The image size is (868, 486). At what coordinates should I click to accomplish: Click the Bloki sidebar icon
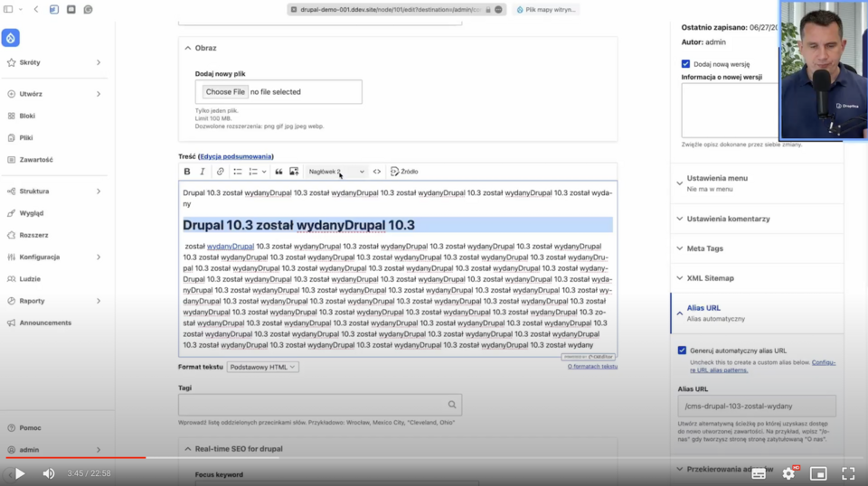[x=11, y=117]
